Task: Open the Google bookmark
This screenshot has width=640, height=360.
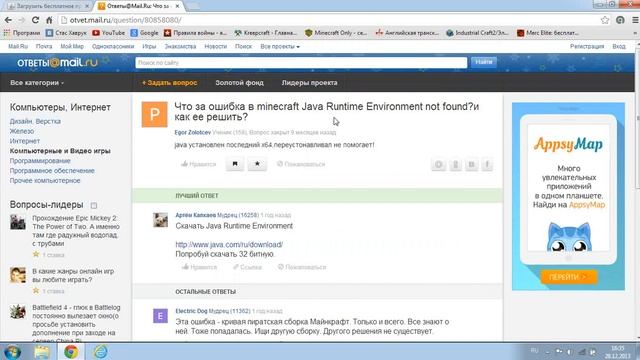Action: (144, 33)
